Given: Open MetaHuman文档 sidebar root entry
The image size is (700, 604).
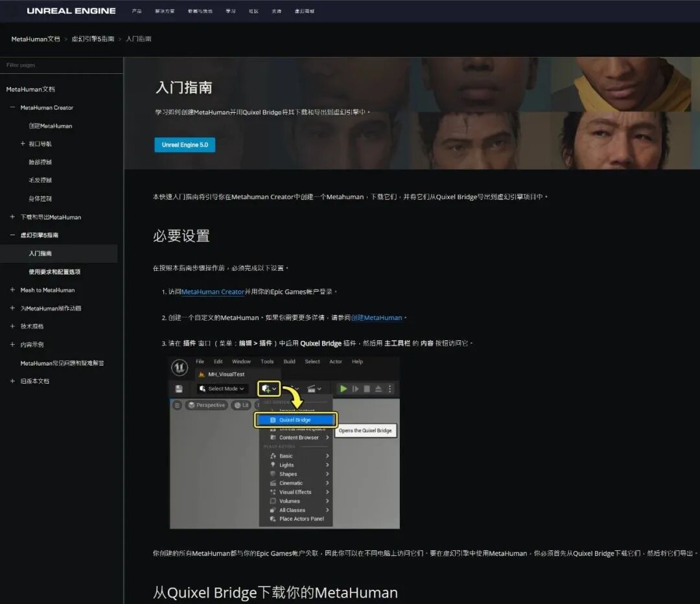Looking at the screenshot, I should pos(30,89).
